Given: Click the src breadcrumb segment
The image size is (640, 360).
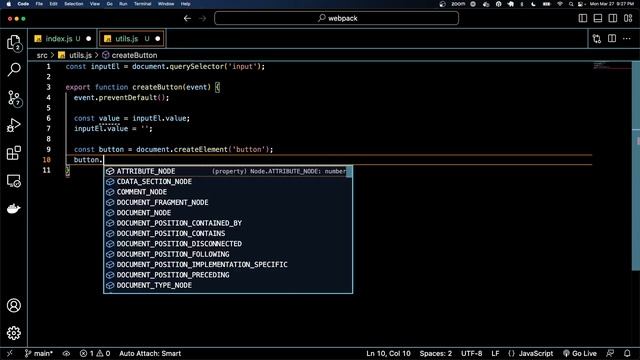Looking at the screenshot, I should [x=42, y=55].
